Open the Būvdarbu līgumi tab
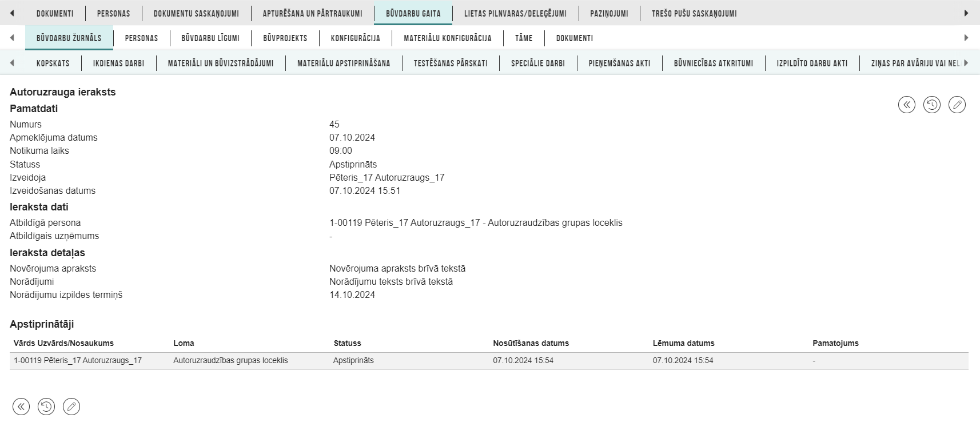980x422 pixels. tap(210, 38)
